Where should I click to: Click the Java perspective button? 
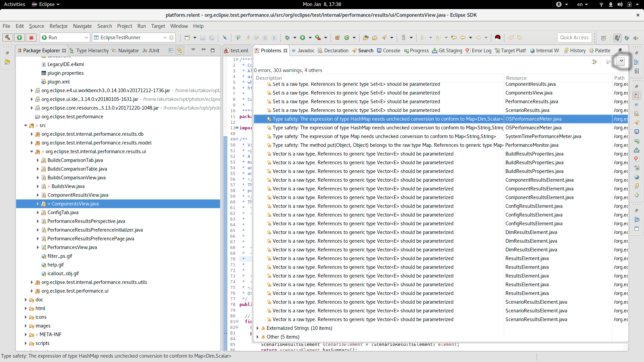point(617,38)
